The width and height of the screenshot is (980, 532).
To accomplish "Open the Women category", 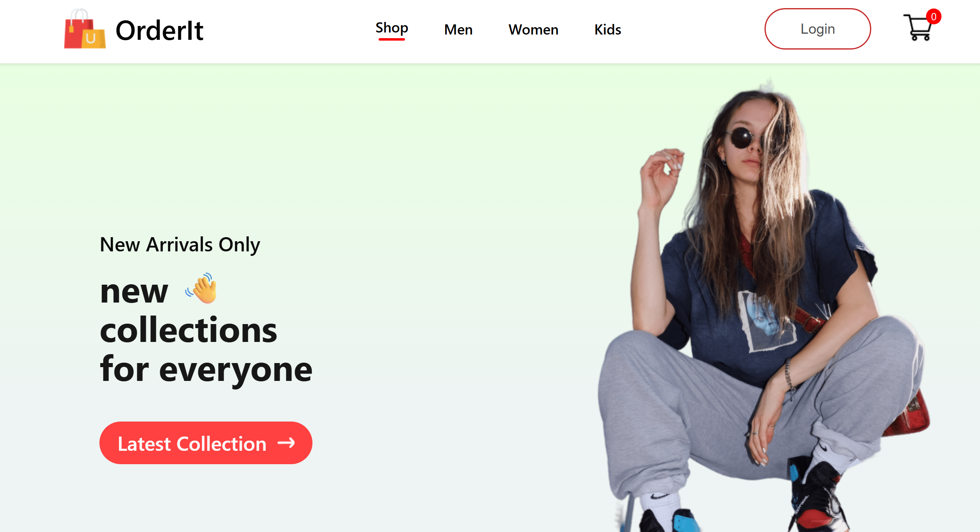I will [x=533, y=30].
